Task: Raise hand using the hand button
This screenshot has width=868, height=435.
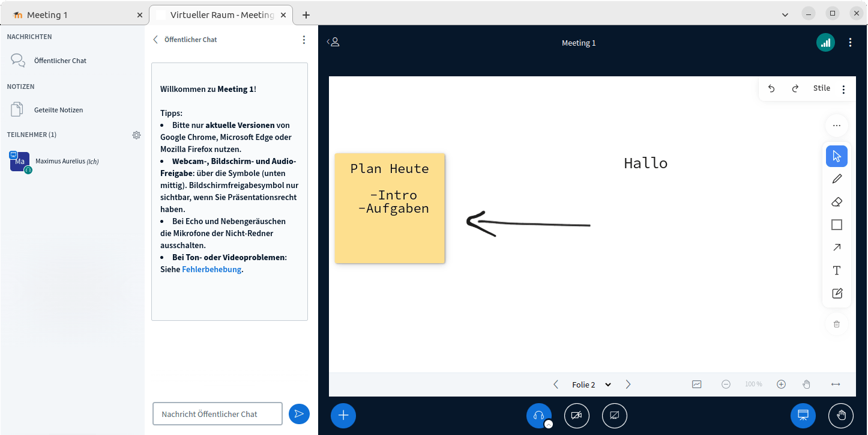Action: tap(841, 415)
